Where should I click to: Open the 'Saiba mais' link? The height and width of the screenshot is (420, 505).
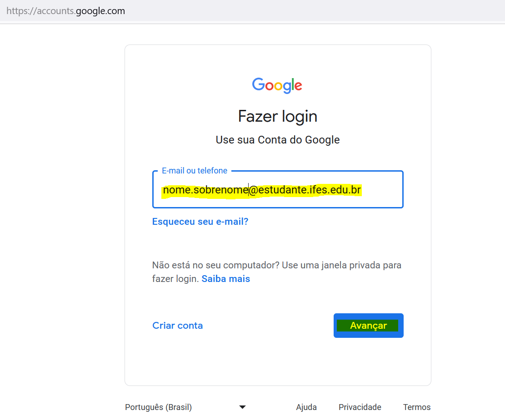[x=226, y=279]
